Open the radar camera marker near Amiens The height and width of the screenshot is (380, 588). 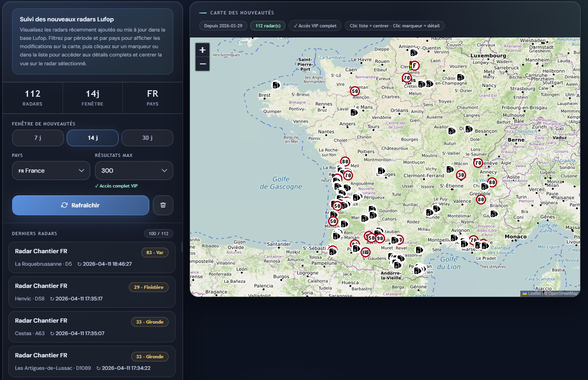click(414, 53)
